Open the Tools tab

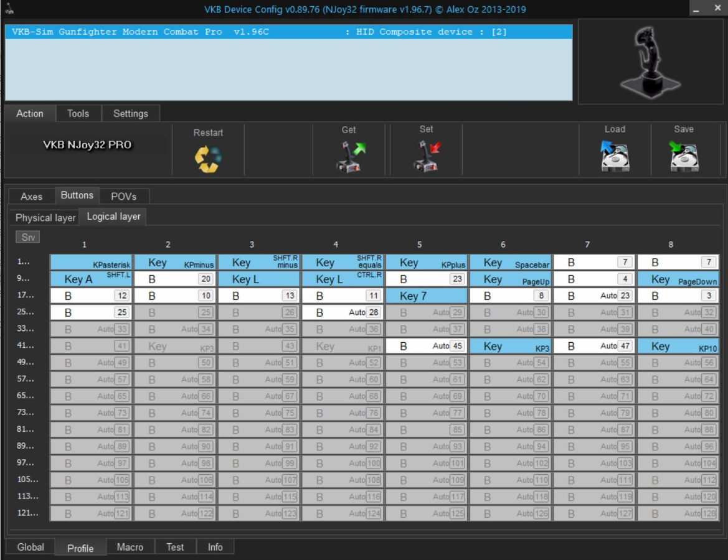[78, 114]
